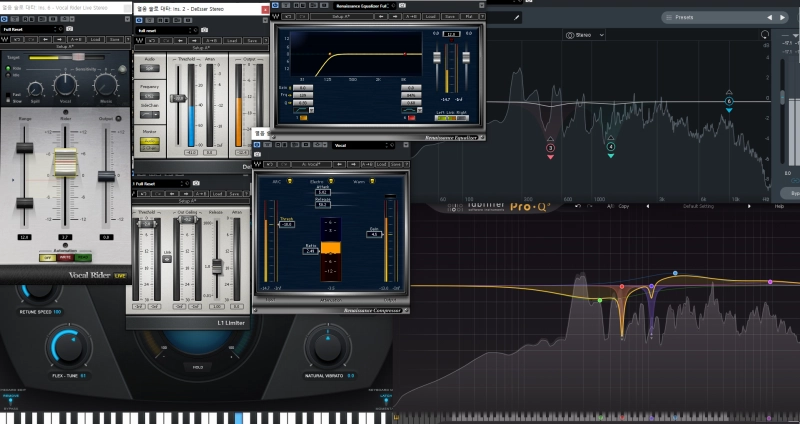Click EQ band 6 node in Pro-Q
The height and width of the screenshot is (424, 800).
point(729,102)
